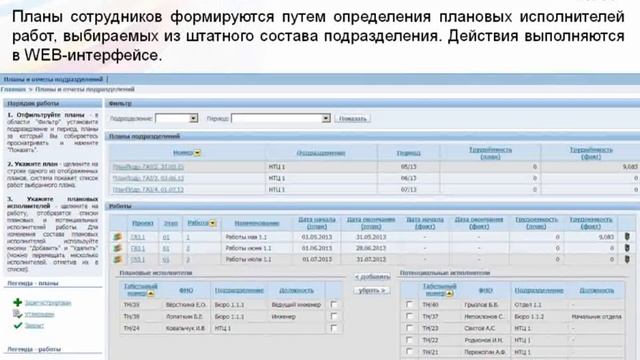This screenshot has height=360, width=640.
Task: Click the green plus icon in the plans legend
Action: coord(18,302)
